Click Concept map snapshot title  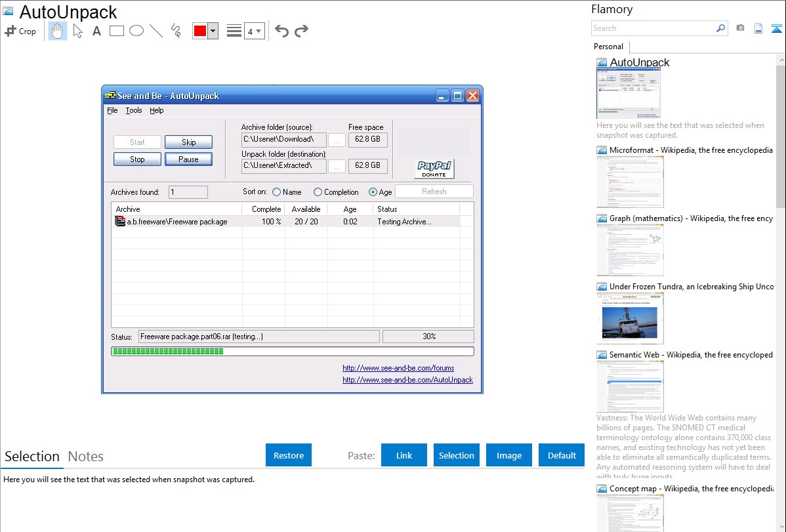tap(691, 489)
